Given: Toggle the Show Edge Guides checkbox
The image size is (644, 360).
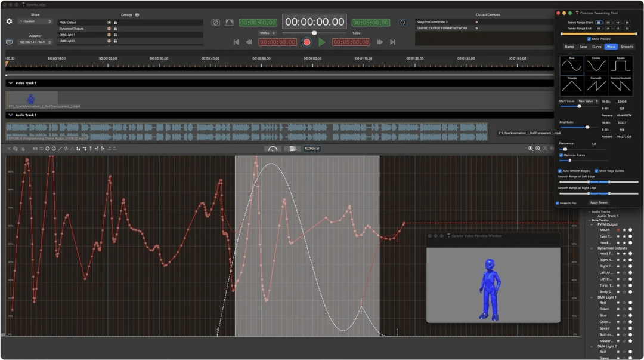Looking at the screenshot, I should (x=596, y=171).
